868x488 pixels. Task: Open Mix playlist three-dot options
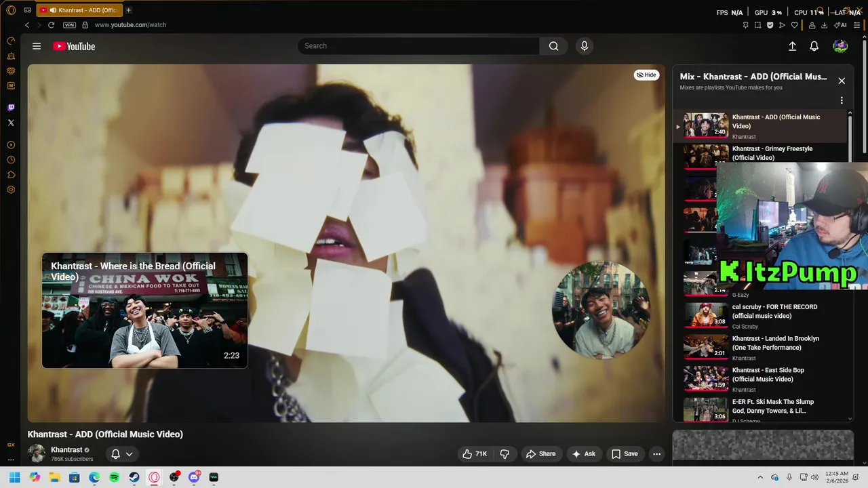pos(842,100)
